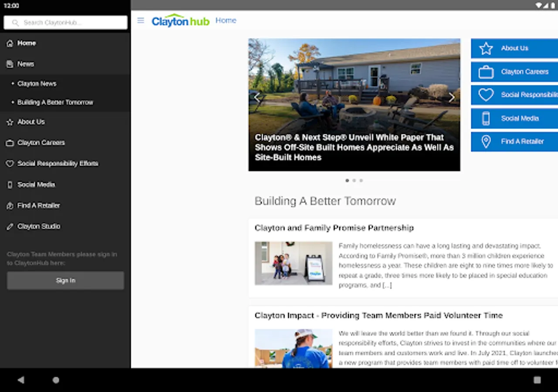Image resolution: width=558 pixels, height=392 pixels.
Task: Click the blue Clayton Careers tile label
Action: 525,72
